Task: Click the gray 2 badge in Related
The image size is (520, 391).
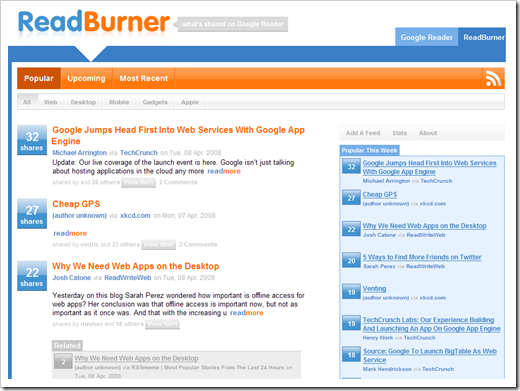Action: [63, 362]
